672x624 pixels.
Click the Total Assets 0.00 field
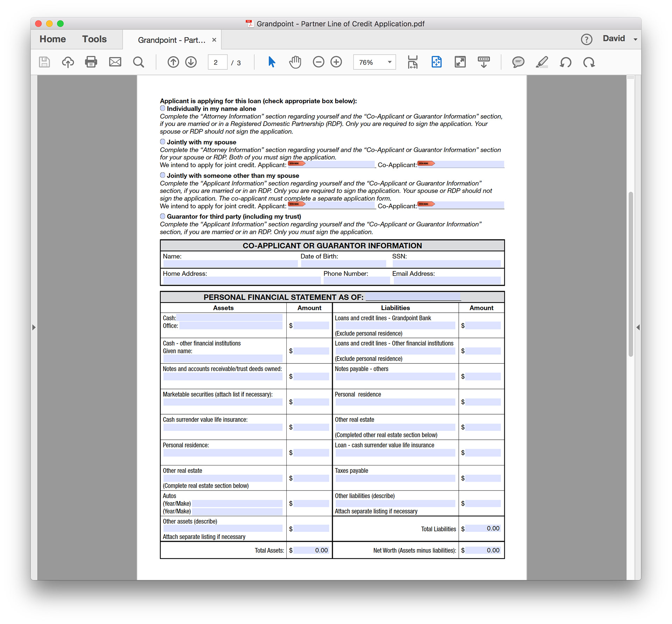(311, 550)
